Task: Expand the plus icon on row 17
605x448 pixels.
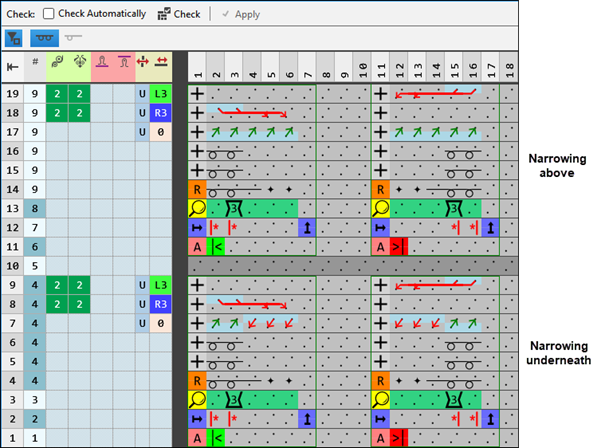Action: coord(197,131)
